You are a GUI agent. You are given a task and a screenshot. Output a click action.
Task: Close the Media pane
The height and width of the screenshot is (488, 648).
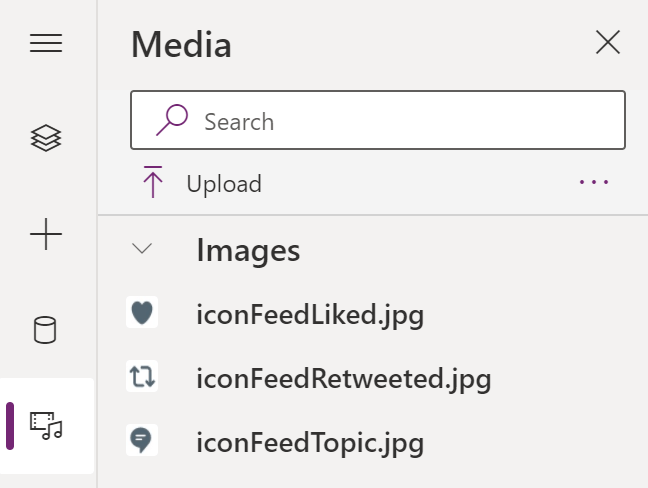608,42
